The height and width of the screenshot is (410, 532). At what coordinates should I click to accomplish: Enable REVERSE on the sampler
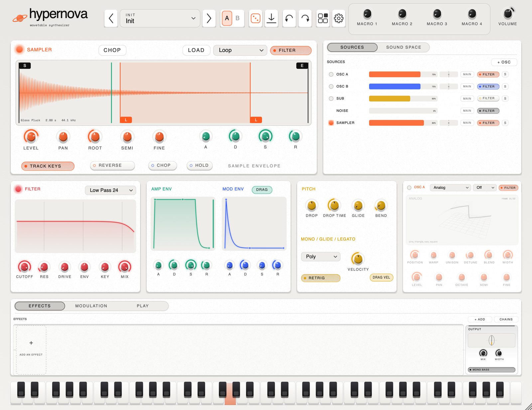click(112, 165)
